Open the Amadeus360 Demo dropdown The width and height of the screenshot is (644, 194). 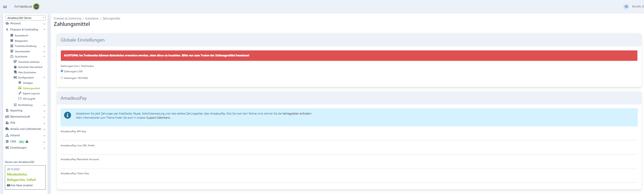[x=26, y=18]
